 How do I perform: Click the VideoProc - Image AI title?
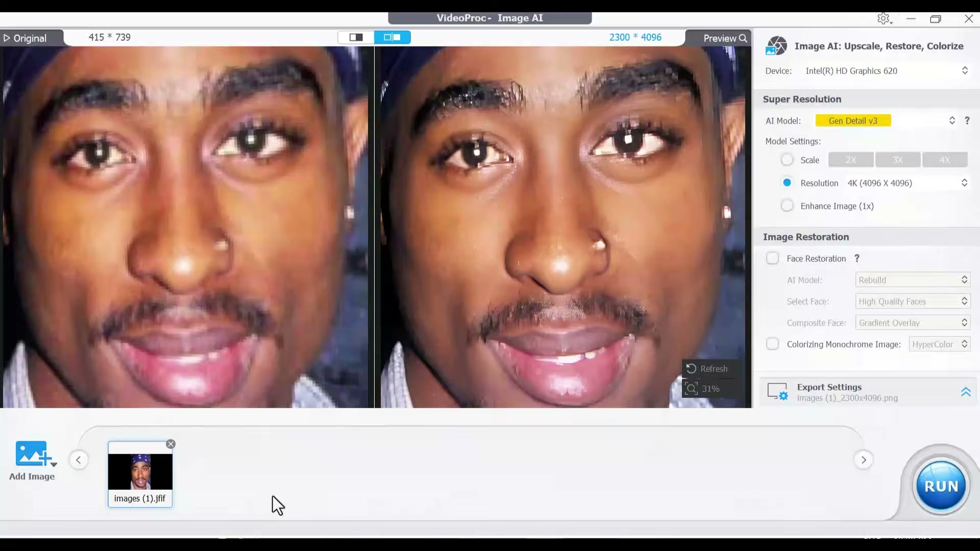(x=489, y=18)
